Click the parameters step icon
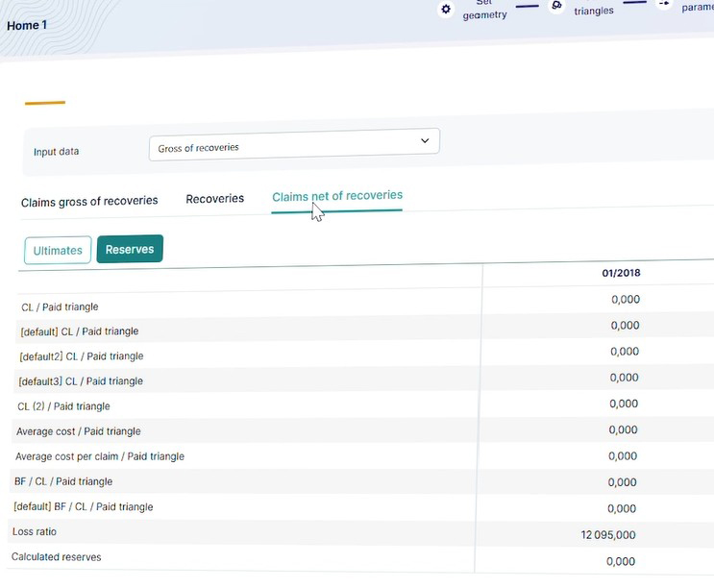Image resolution: width=714 pixels, height=588 pixels. pyautogui.click(x=663, y=5)
